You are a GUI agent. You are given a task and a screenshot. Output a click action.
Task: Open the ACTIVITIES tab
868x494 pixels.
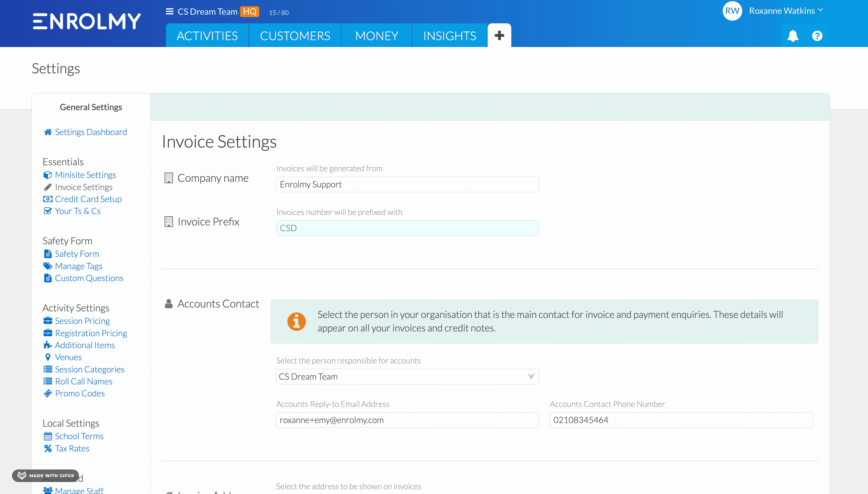[207, 36]
